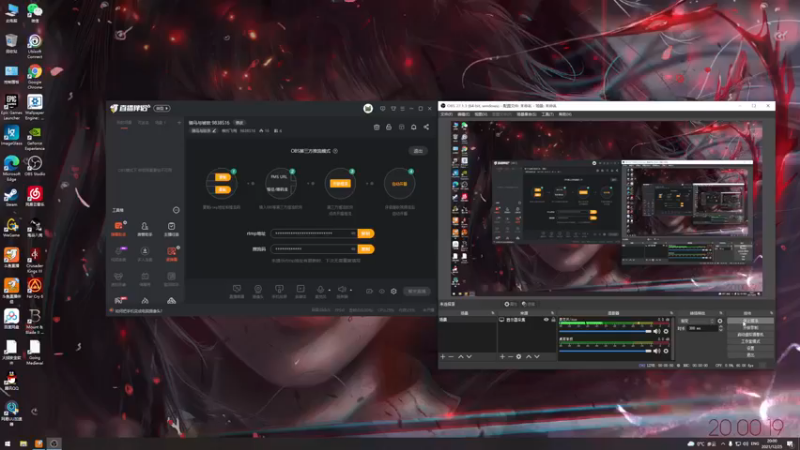The width and height of the screenshot is (800, 450).
Task: Open the mode pill dropdown beside companion logo
Action: coord(162,109)
